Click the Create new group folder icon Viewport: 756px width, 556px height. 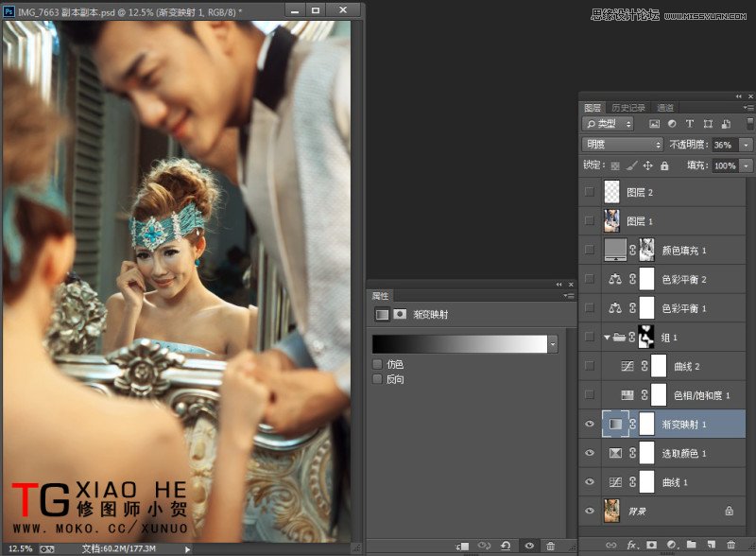693,546
